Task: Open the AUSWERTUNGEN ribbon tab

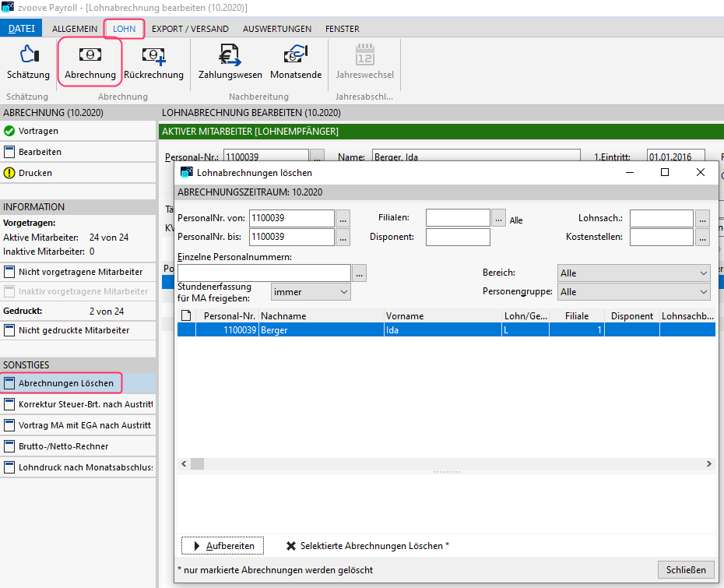Action: 276,29
